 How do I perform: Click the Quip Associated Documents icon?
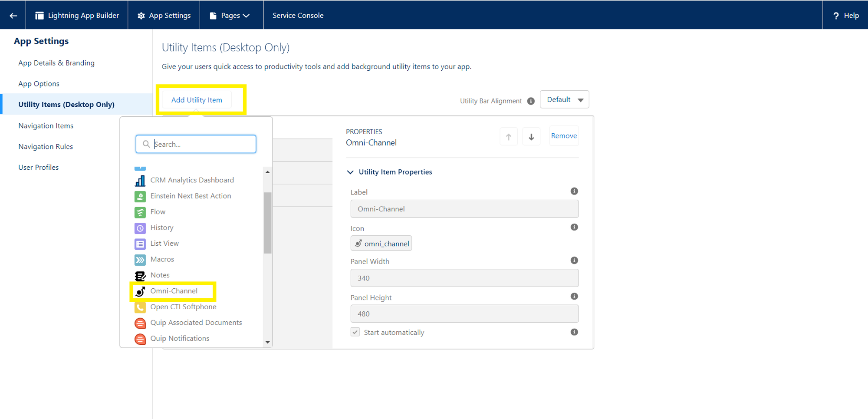click(x=140, y=323)
